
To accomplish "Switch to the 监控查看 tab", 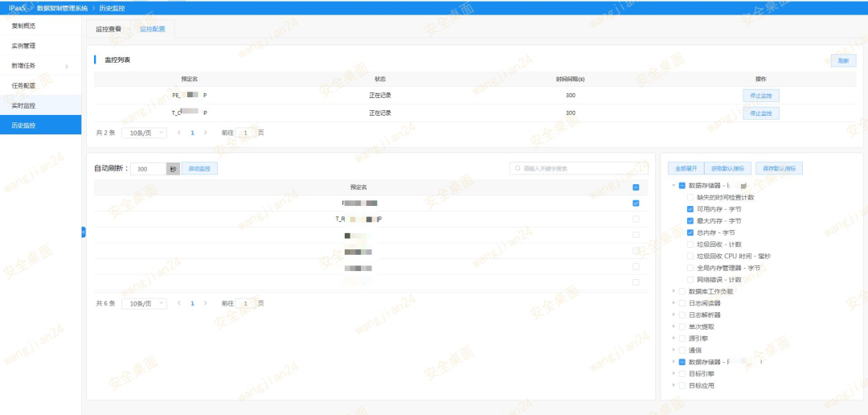I will point(108,30).
